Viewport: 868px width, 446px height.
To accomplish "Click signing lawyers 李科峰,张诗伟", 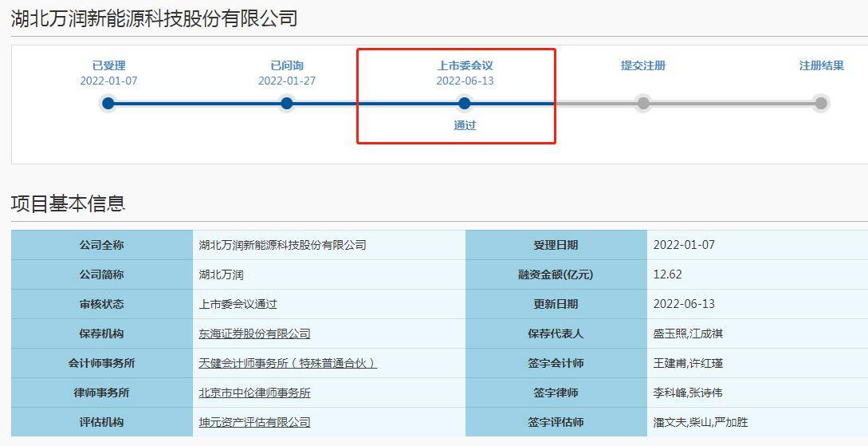I will pos(688,393).
